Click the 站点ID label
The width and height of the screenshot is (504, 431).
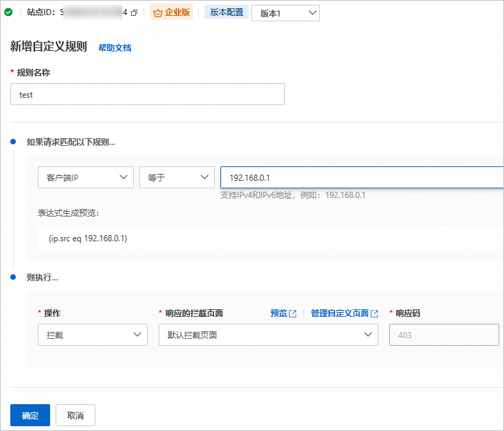pyautogui.click(x=41, y=12)
